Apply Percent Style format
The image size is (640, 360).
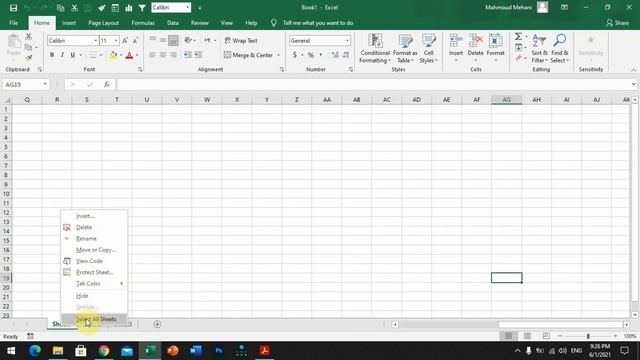click(x=311, y=55)
